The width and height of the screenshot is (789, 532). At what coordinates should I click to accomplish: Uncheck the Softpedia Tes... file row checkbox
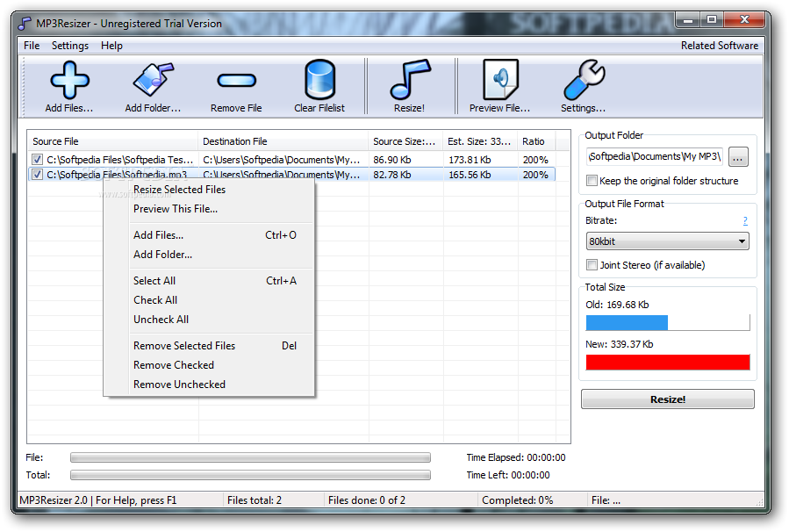point(37,160)
